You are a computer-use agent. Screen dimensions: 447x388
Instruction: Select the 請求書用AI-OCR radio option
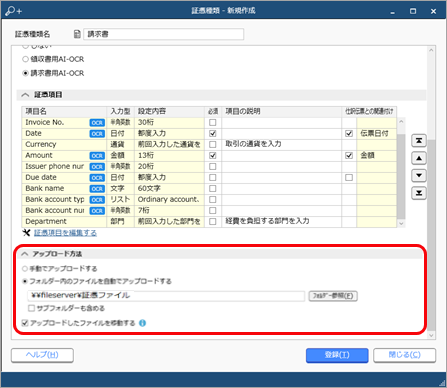tap(25, 73)
